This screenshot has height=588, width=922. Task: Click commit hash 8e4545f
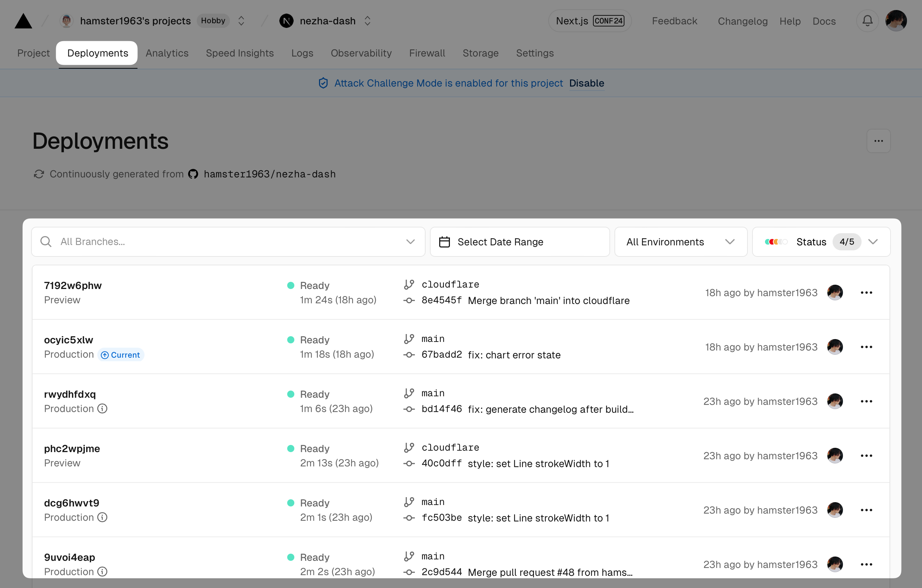coord(441,300)
